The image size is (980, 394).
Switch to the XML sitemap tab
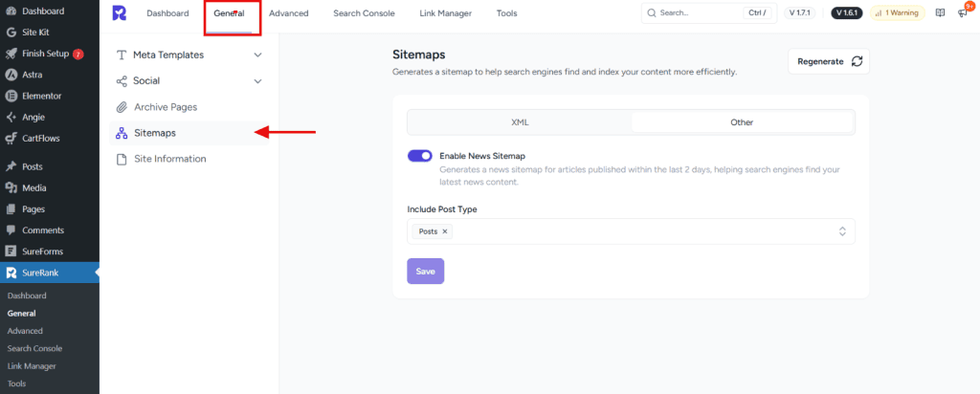(520, 122)
